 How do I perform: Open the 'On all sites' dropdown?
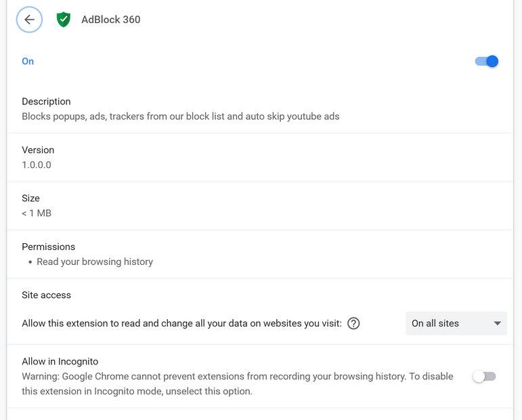coord(456,324)
